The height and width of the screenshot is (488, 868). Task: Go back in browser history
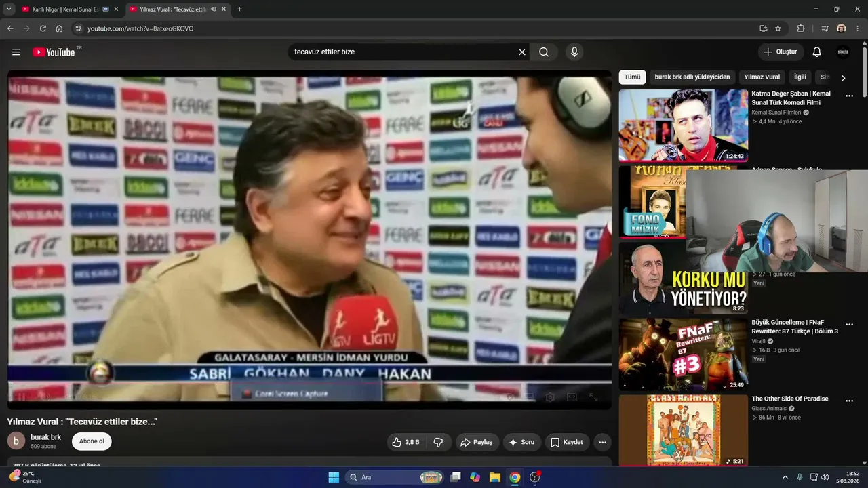(10, 28)
